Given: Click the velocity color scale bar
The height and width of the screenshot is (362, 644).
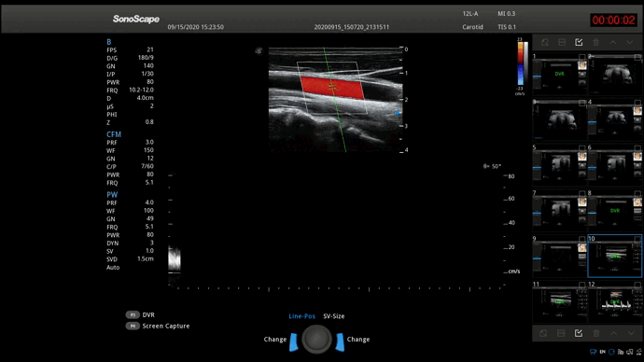Looking at the screenshot, I should pos(520,63).
